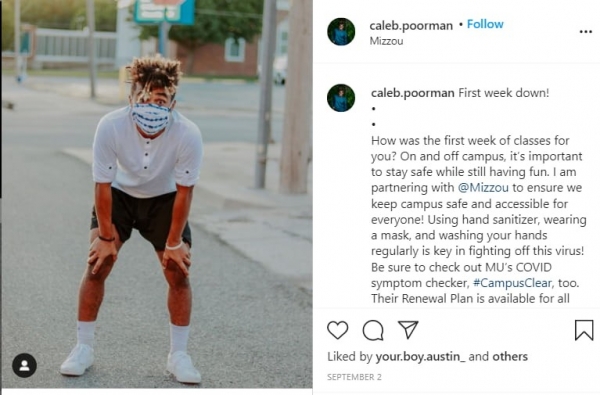Open caleb.poorman profile picture in header

point(341,32)
